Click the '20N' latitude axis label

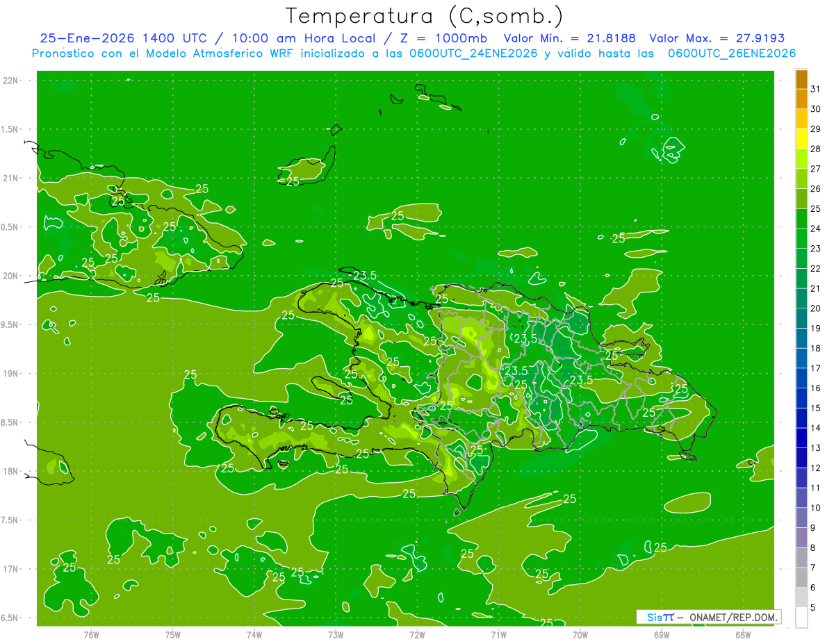pyautogui.click(x=10, y=276)
